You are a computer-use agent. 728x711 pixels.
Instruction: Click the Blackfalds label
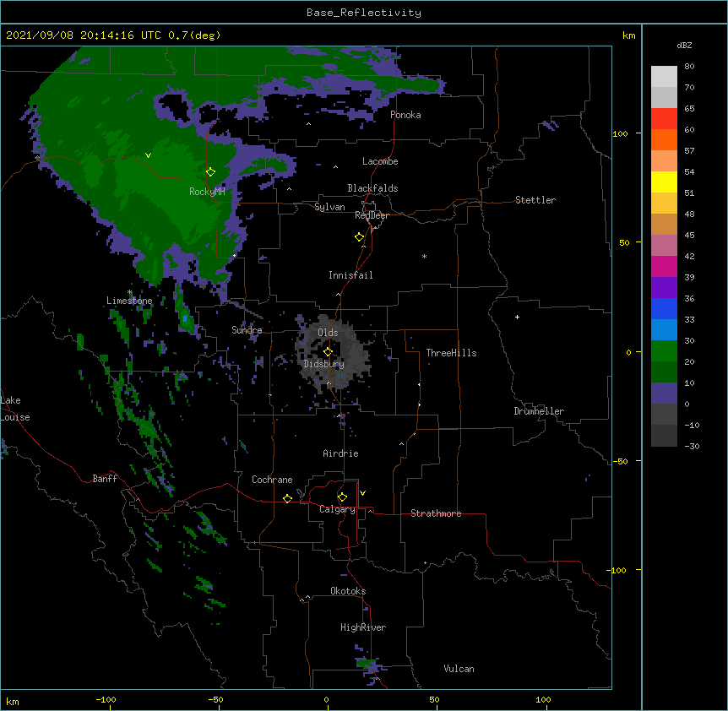click(x=372, y=188)
